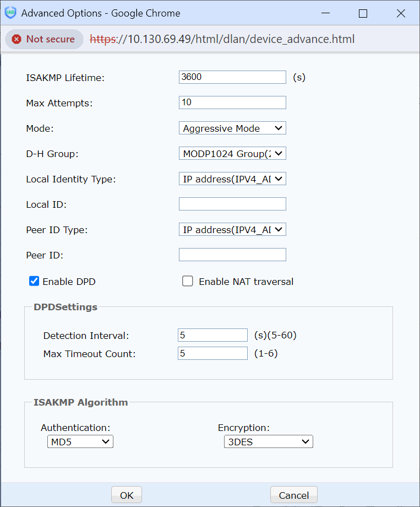Open the Mode dropdown
Screen dimensions: 420x507
tap(232, 128)
